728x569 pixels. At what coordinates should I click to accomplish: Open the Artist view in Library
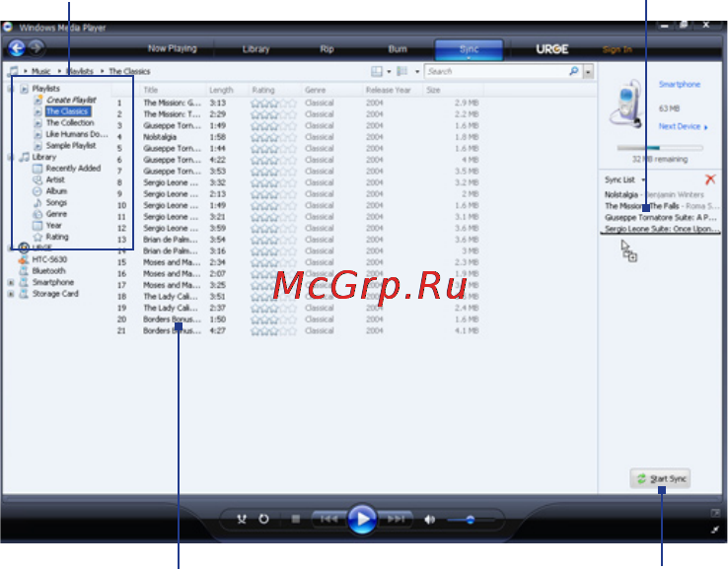55,179
